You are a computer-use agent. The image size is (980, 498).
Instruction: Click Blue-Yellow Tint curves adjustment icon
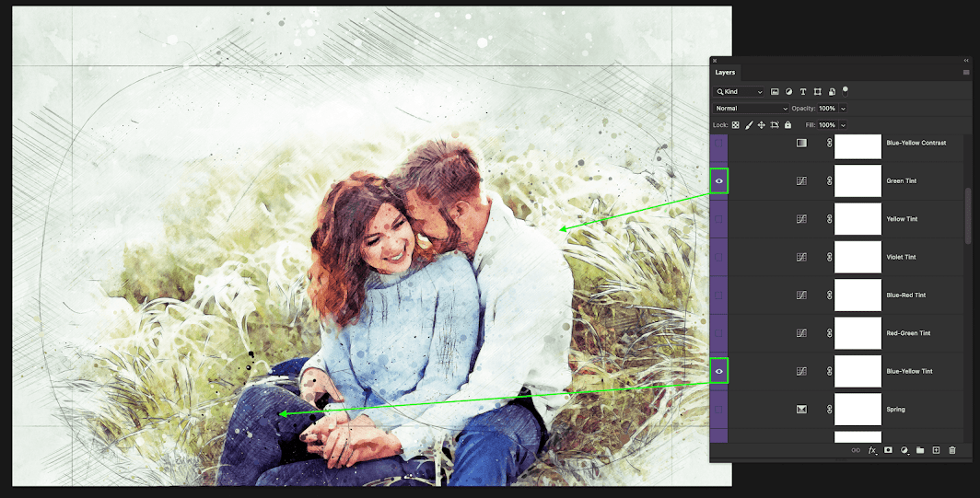(801, 372)
